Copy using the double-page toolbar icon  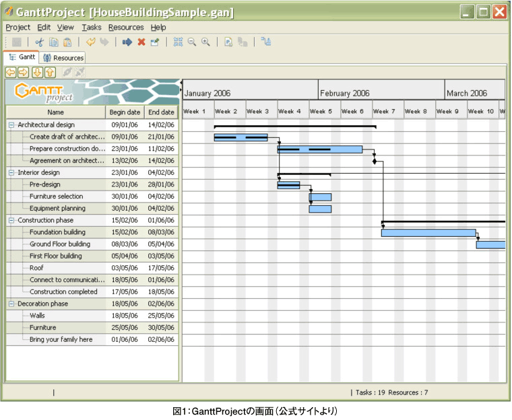click(x=53, y=42)
